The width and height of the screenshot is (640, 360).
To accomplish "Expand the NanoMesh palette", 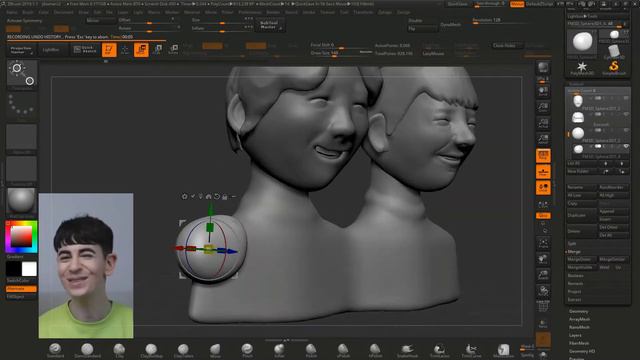I will (580, 327).
